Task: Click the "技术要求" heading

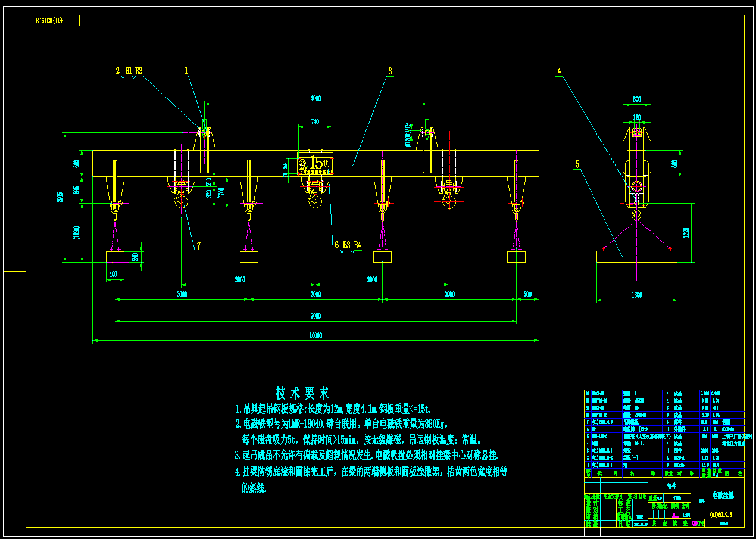Action: [x=302, y=393]
